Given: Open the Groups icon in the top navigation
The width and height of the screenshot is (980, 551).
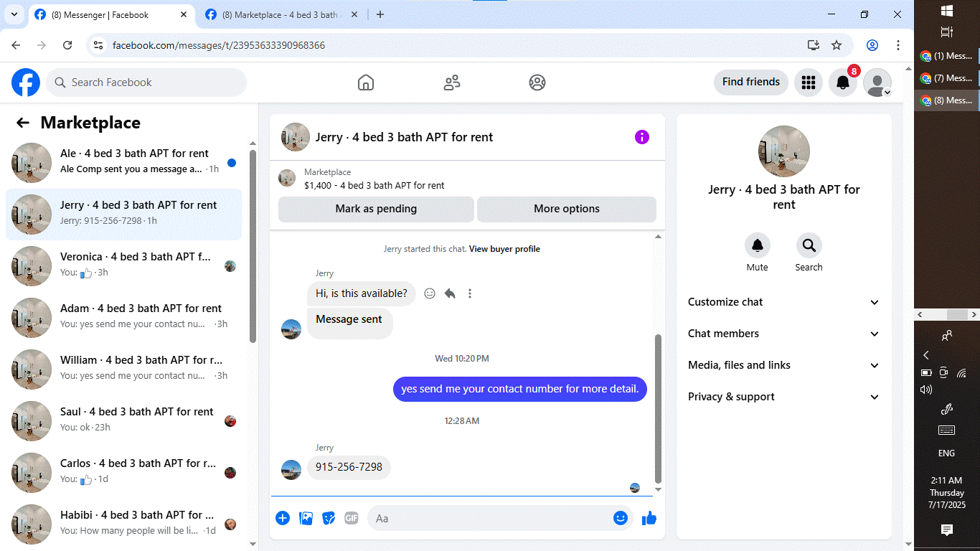Looking at the screenshot, I should (x=537, y=83).
